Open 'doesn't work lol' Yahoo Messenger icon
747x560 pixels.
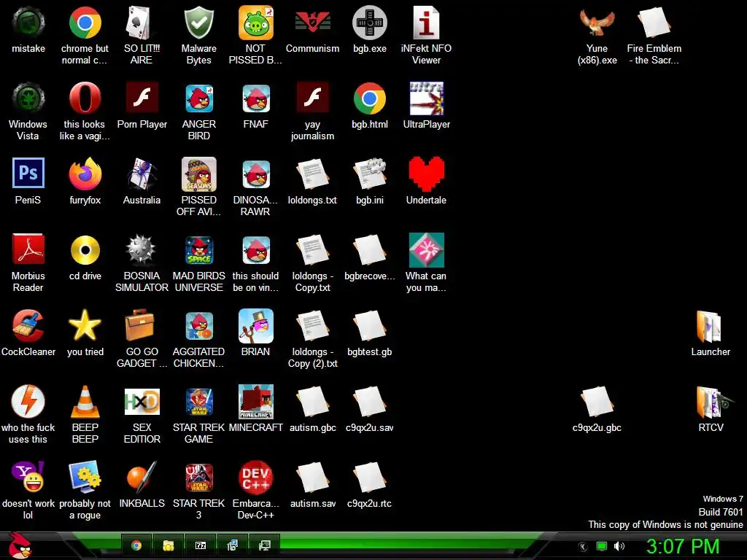click(x=28, y=477)
